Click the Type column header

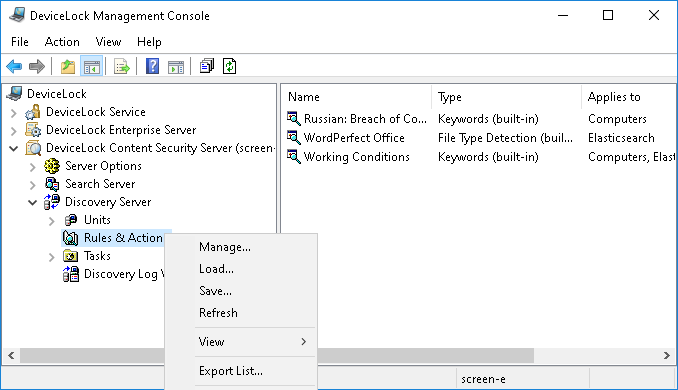[506, 97]
